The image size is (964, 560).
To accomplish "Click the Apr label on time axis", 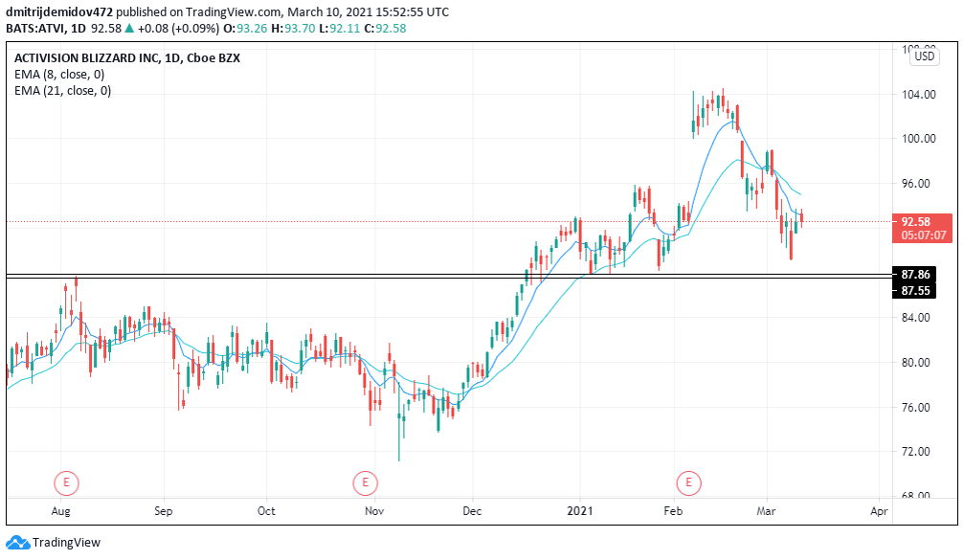I will 879,511.
